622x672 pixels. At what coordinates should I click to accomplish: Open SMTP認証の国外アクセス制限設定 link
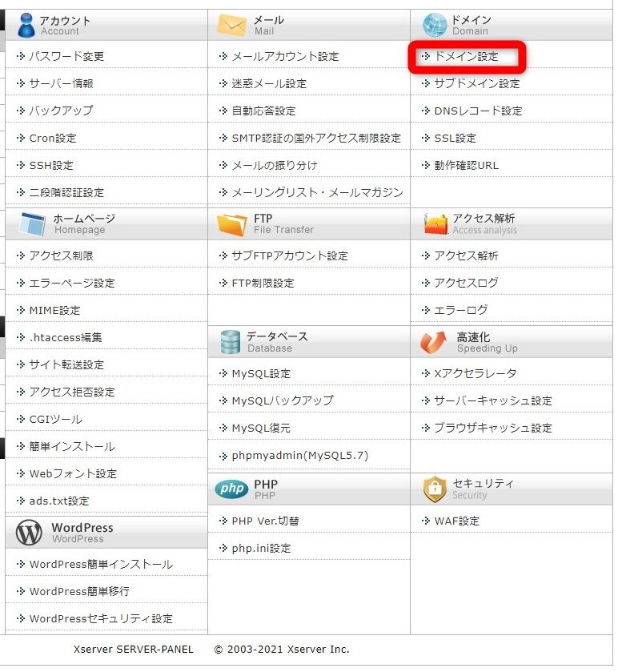pyautogui.click(x=316, y=138)
